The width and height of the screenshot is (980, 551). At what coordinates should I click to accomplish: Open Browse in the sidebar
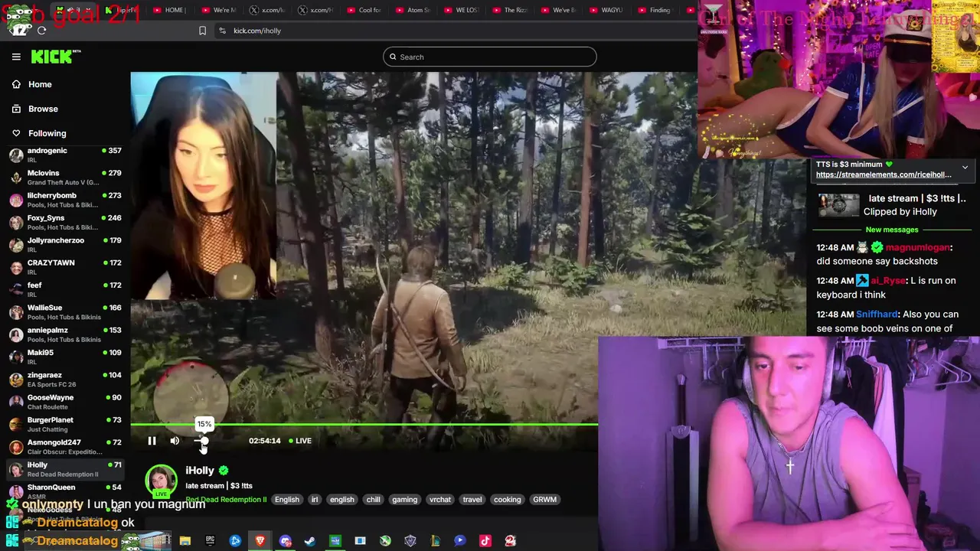point(43,109)
